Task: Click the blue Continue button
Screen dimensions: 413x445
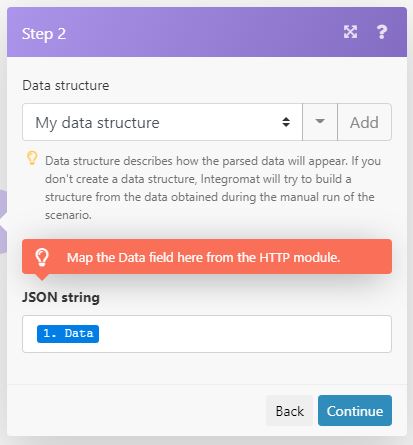Action: [x=355, y=411]
